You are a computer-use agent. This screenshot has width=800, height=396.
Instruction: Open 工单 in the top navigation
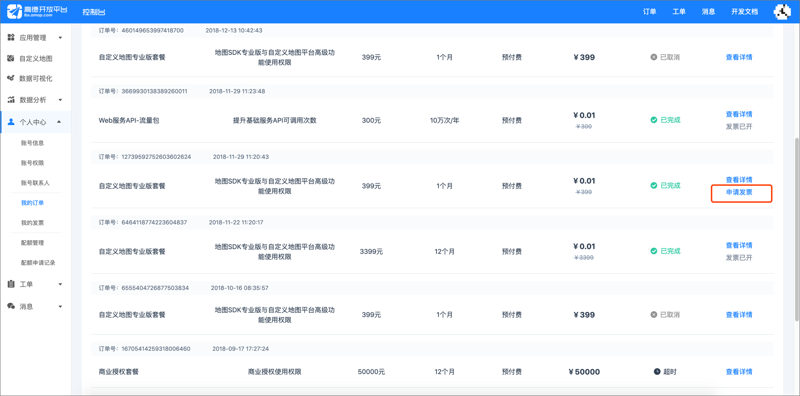pyautogui.click(x=679, y=12)
